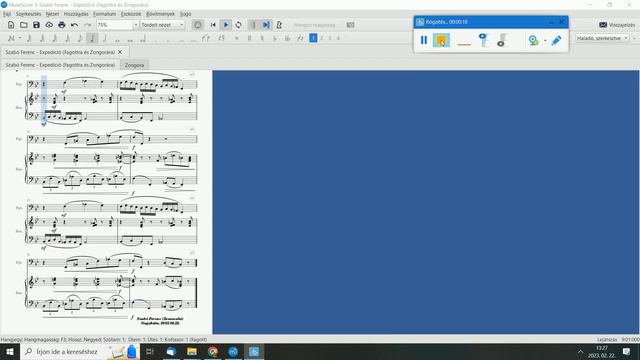640x360 pixels.
Task: Select voice 1 toggle
Action: [313, 38]
